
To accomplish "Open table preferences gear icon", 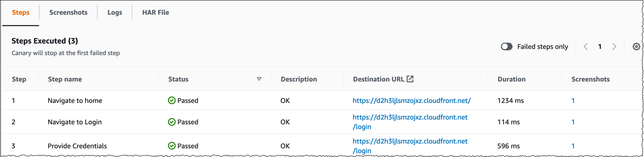I will 636,46.
